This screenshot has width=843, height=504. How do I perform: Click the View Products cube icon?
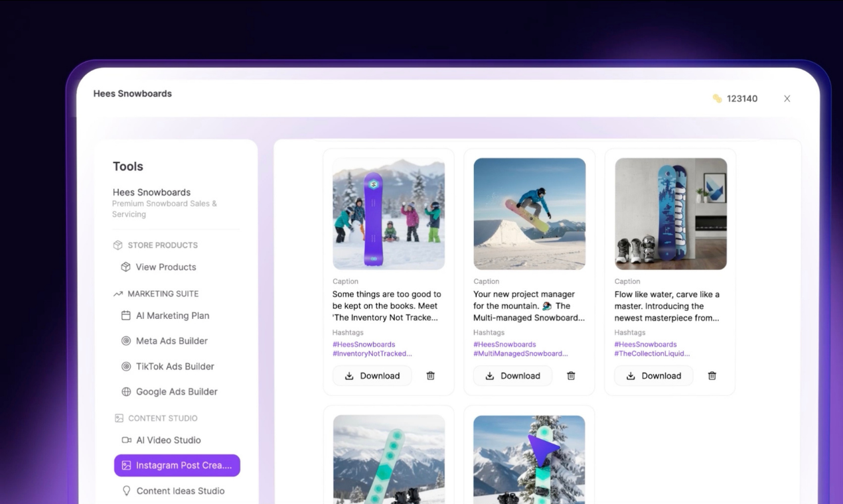(125, 267)
